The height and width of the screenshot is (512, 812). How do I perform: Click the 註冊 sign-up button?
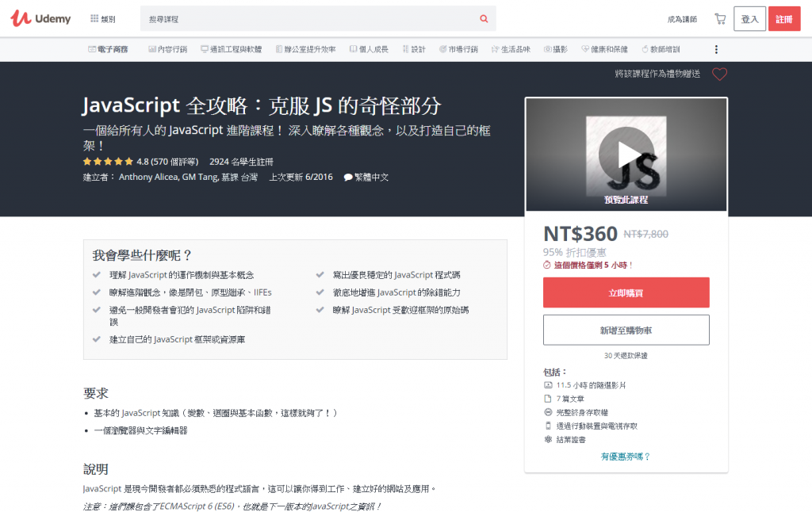coord(784,19)
